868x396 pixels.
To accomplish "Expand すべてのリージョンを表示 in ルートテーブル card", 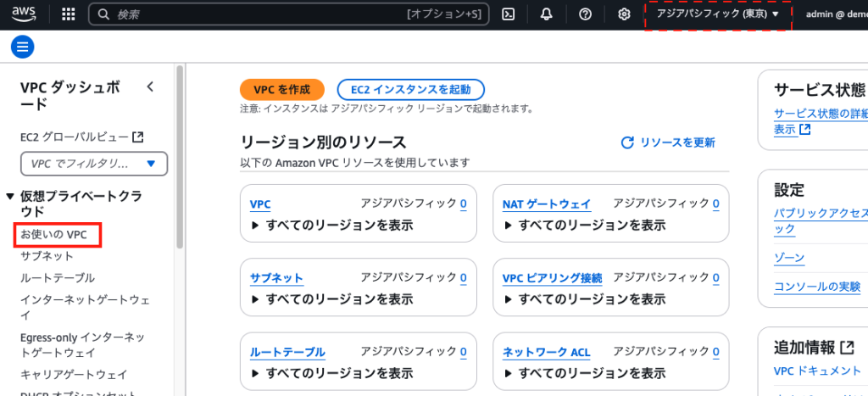I will point(332,373).
